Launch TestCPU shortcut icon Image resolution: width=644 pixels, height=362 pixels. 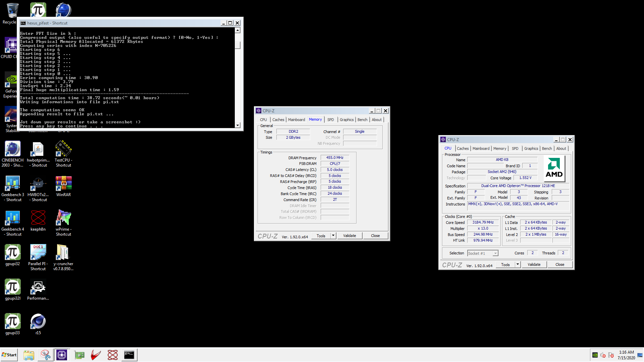(x=63, y=154)
